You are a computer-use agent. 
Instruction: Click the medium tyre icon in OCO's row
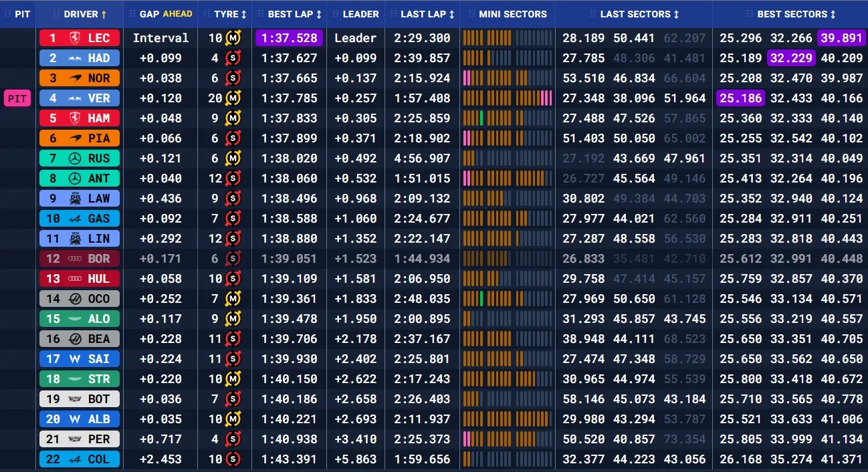233,299
